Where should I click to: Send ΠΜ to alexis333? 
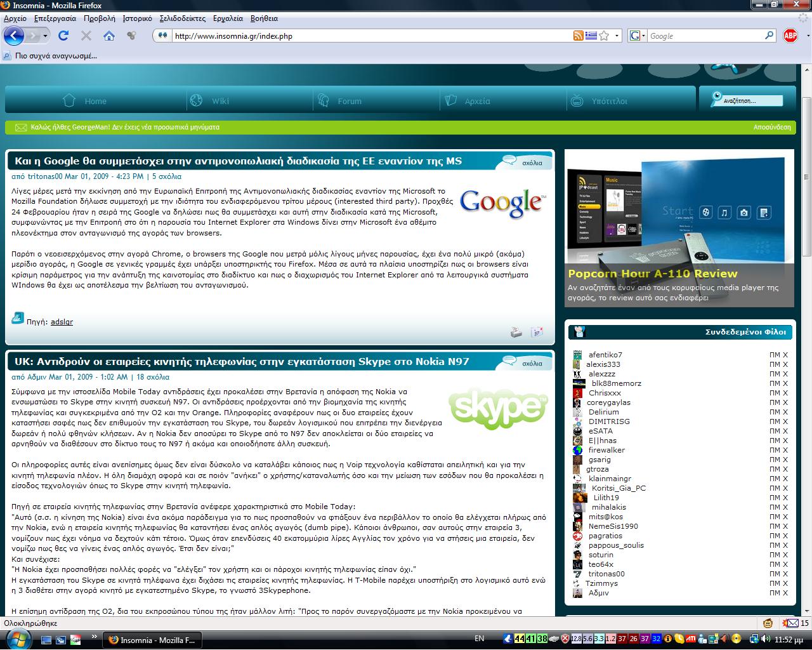[x=775, y=364]
